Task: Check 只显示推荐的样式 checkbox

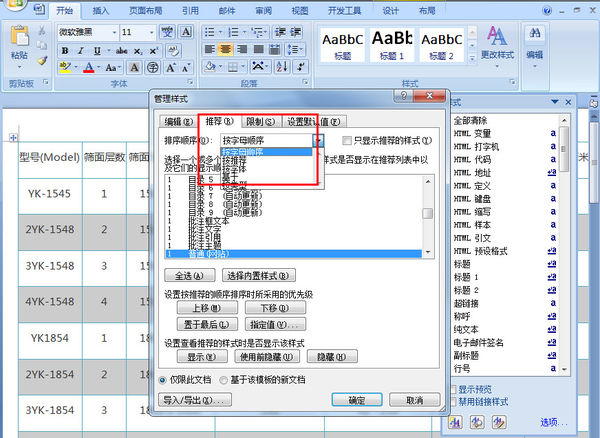Action: (x=347, y=141)
